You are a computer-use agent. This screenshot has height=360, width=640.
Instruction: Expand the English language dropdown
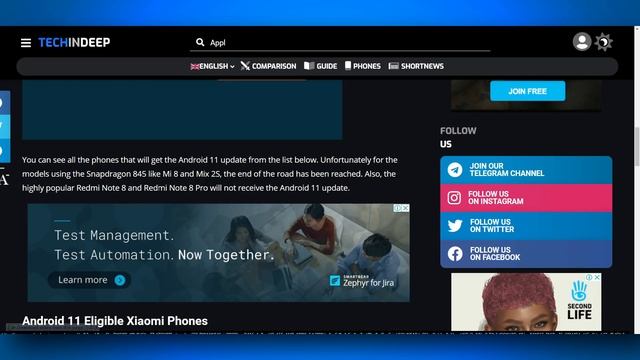[x=212, y=66]
